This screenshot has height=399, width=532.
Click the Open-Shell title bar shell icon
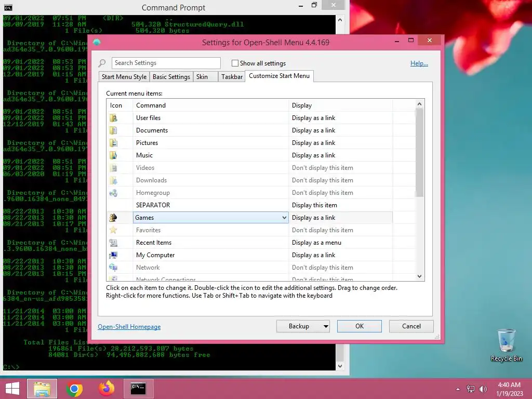pyautogui.click(x=97, y=42)
